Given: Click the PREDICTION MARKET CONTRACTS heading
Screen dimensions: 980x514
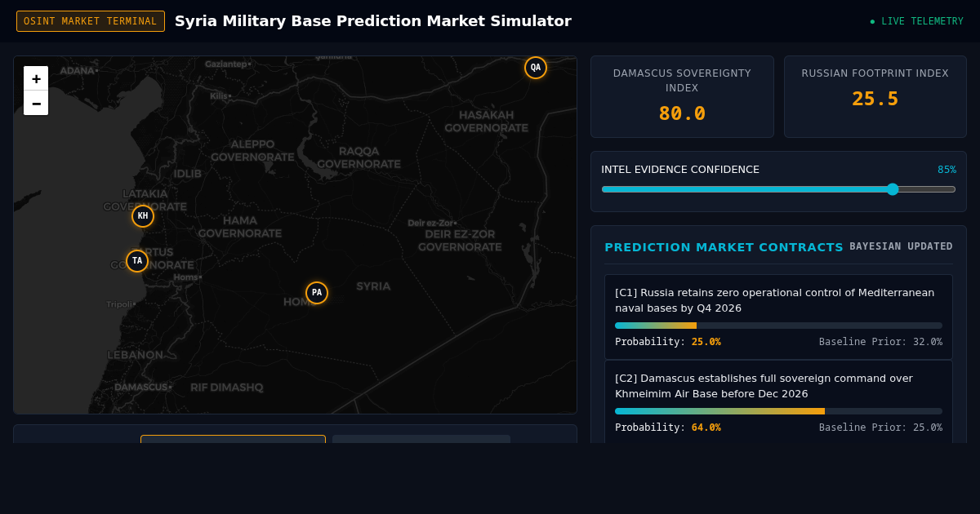Looking at the screenshot, I should click(724, 247).
